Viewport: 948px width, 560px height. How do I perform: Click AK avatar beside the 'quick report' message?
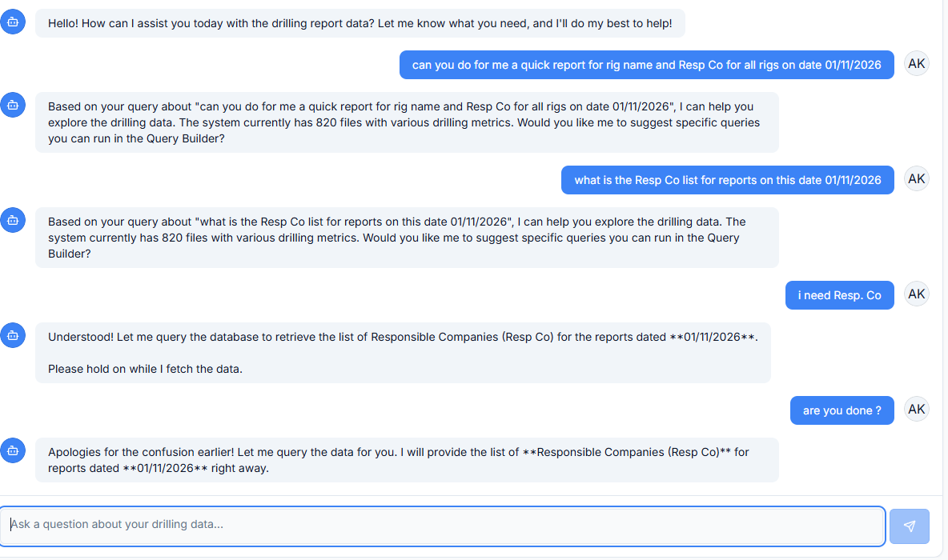pos(917,64)
